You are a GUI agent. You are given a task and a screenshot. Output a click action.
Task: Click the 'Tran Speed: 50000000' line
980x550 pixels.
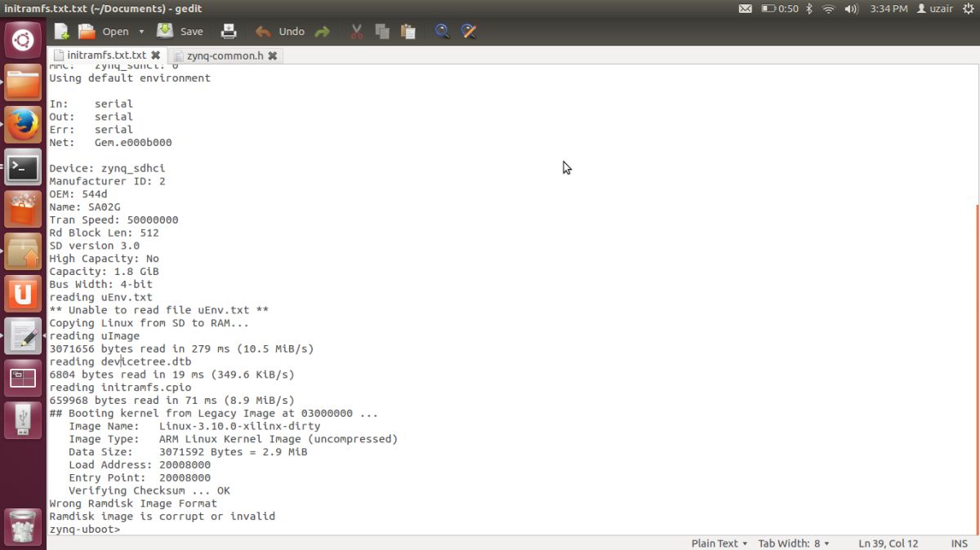[x=114, y=220]
